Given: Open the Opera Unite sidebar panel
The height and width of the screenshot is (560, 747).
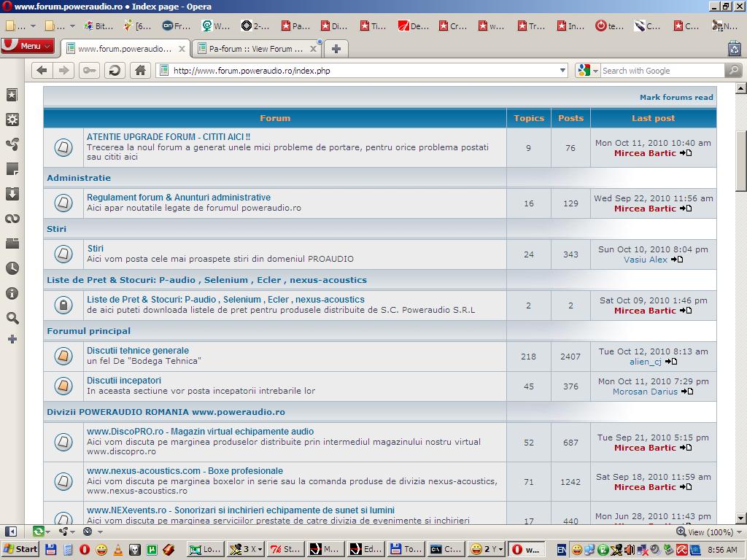Looking at the screenshot, I should click(x=12, y=144).
